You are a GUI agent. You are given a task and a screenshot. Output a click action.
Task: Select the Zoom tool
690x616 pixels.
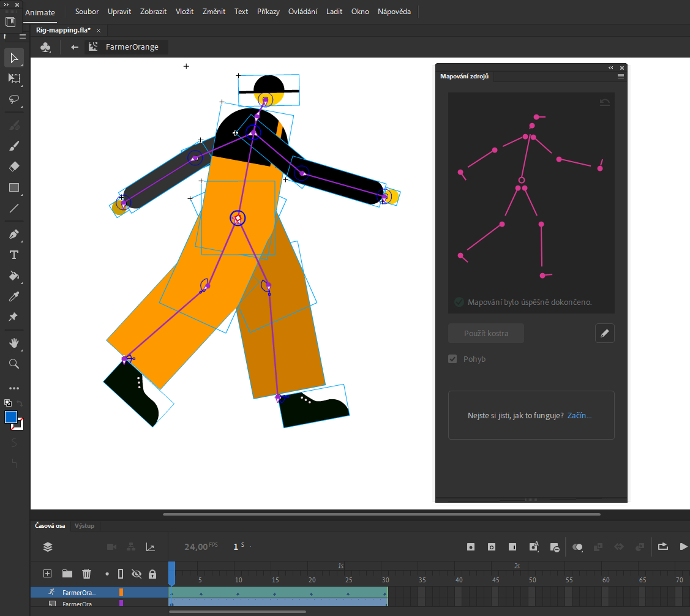13,364
